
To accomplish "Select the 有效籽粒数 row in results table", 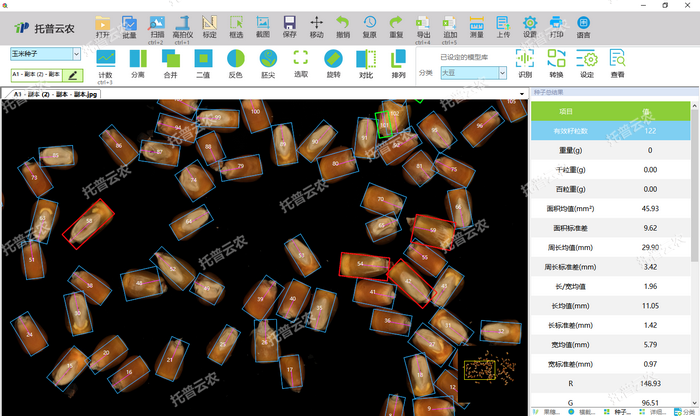I will pyautogui.click(x=610, y=131).
